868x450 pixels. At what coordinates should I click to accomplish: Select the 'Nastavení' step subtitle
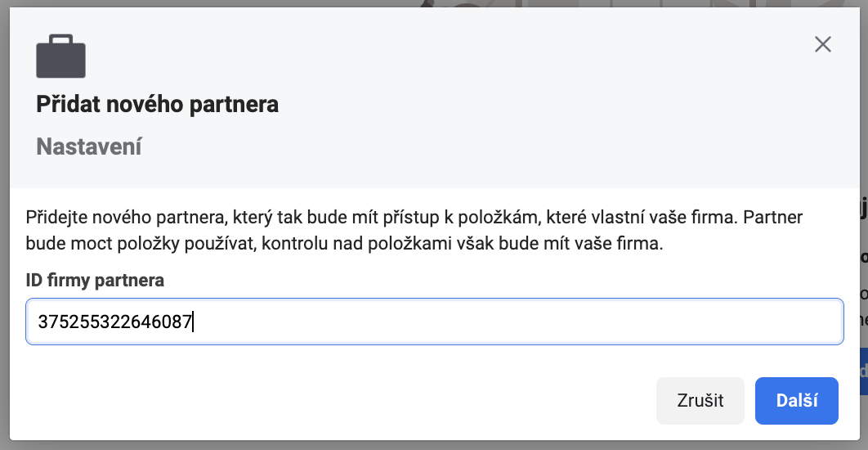89,147
